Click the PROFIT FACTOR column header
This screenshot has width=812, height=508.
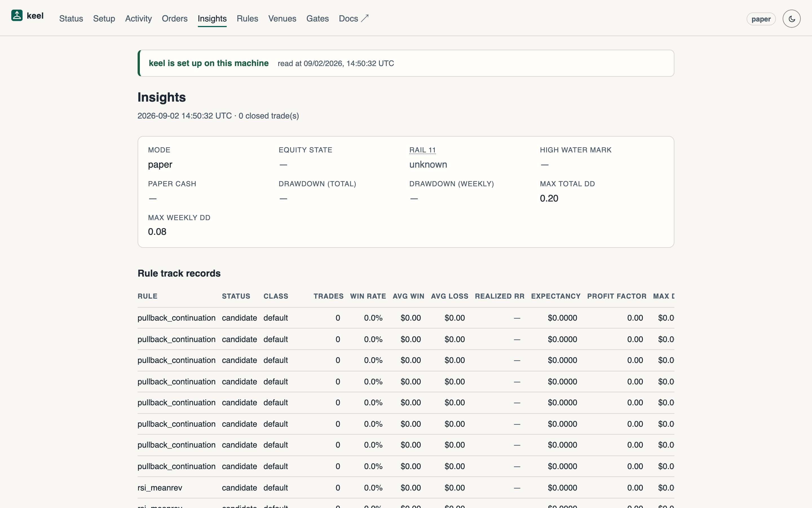pos(617,296)
